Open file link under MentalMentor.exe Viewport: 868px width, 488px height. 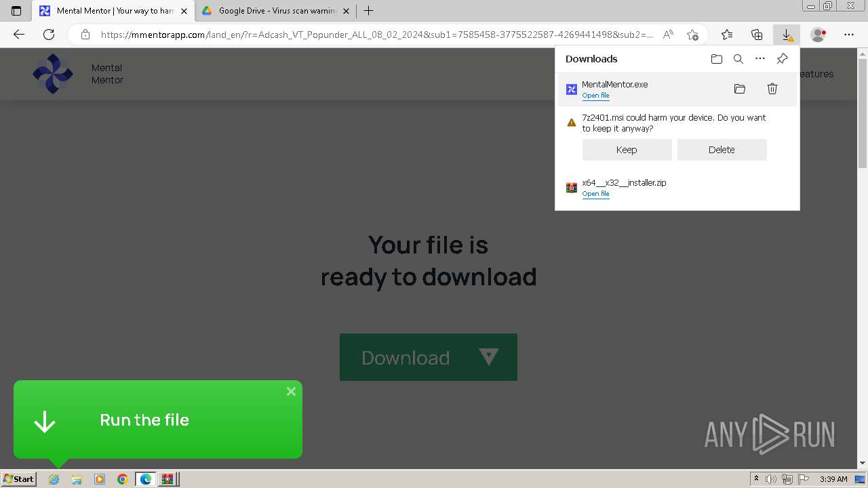pos(595,96)
